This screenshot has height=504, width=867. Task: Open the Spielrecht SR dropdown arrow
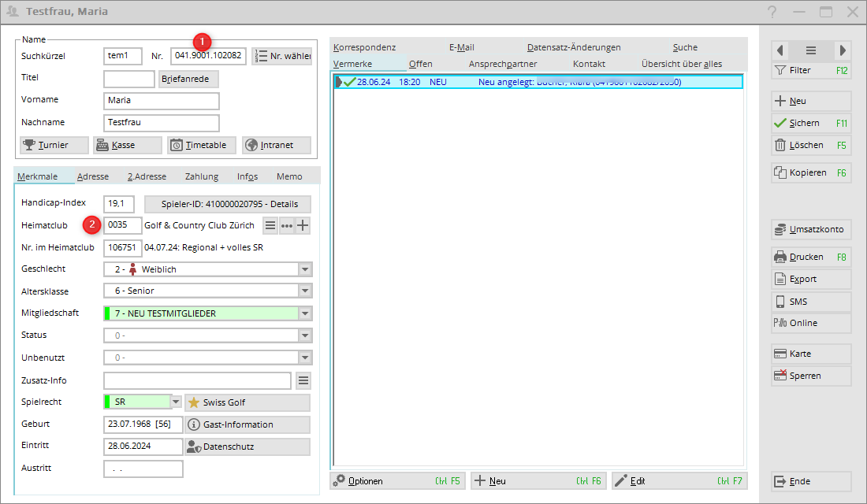[176, 402]
